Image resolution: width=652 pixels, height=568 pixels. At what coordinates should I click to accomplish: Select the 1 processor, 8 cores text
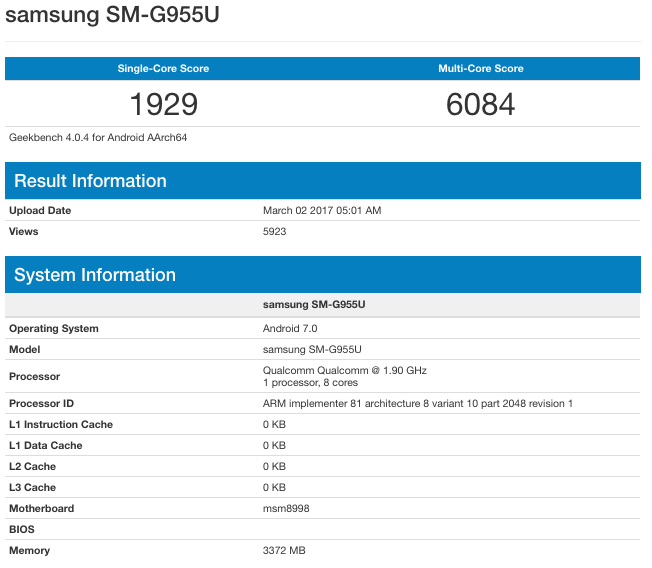(310, 383)
